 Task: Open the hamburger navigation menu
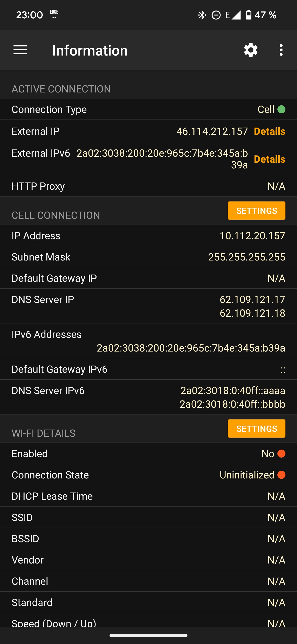[20, 50]
